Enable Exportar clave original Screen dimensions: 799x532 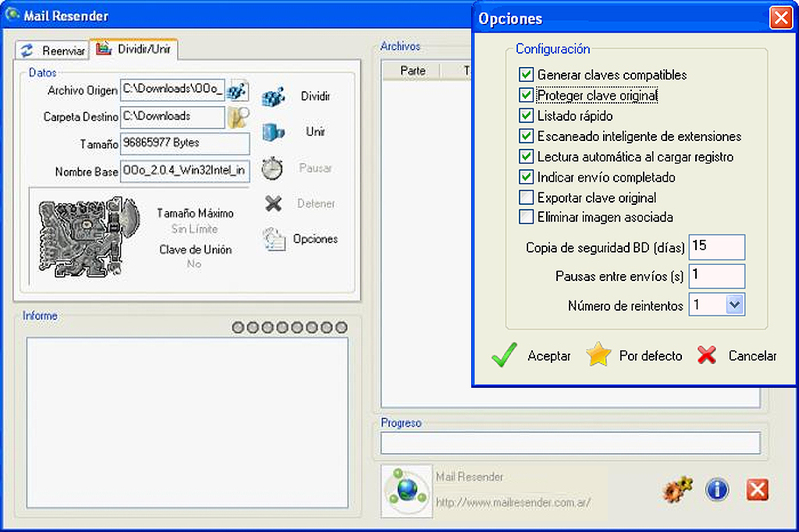pyautogui.click(x=526, y=197)
